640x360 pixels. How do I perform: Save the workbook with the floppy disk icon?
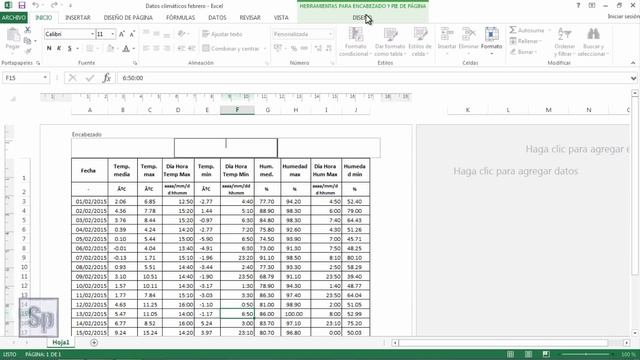pos(22,5)
